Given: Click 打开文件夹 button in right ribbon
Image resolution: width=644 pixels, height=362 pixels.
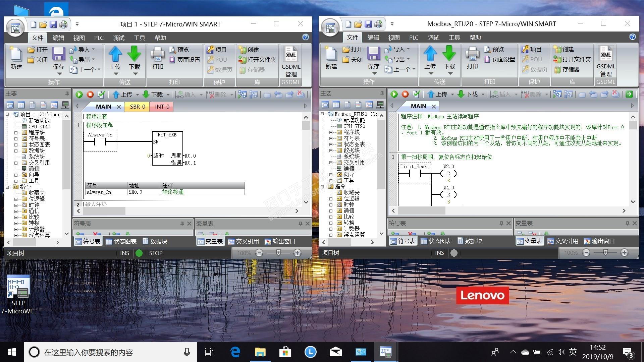Looking at the screenshot, I should (572, 59).
